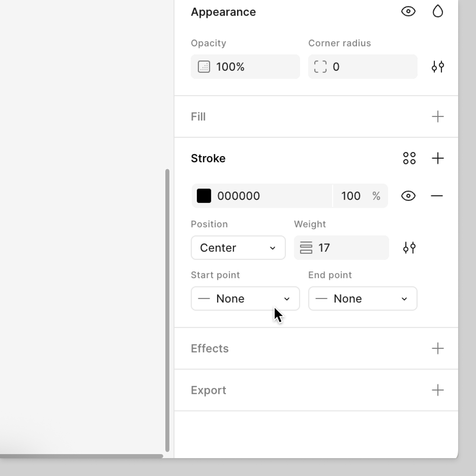This screenshot has height=476, width=476.
Task: Expand the End point None dropdown
Action: coord(362,298)
